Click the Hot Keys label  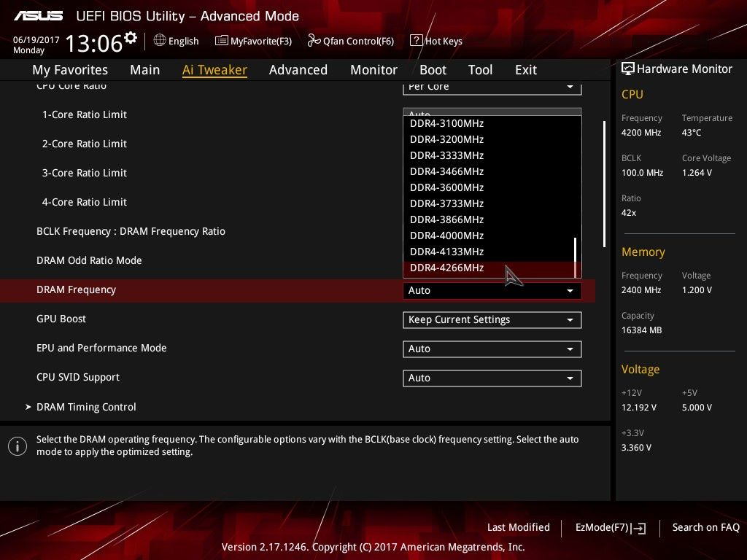coord(444,42)
